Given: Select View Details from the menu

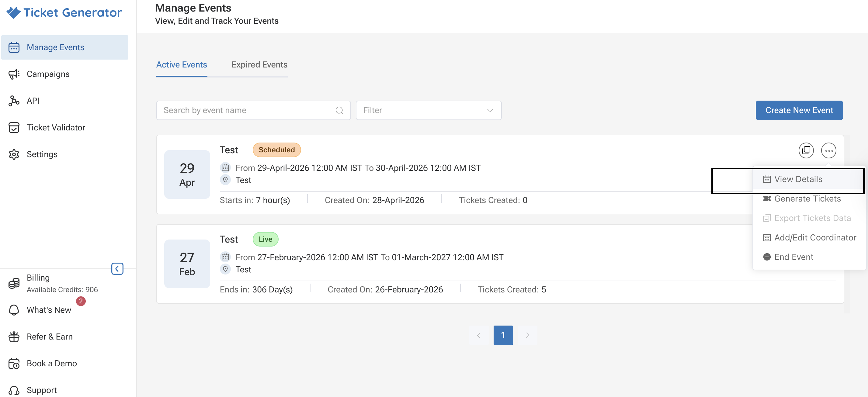Looking at the screenshot, I should pos(809,179).
